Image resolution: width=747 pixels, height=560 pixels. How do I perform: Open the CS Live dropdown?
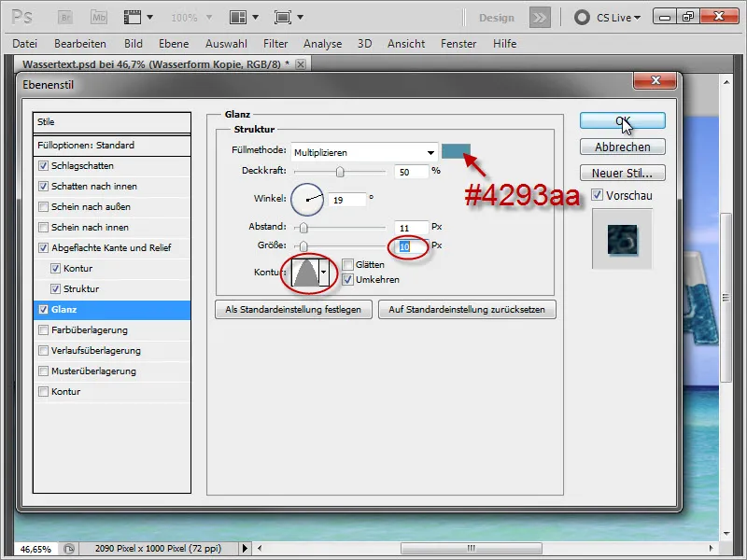point(619,18)
